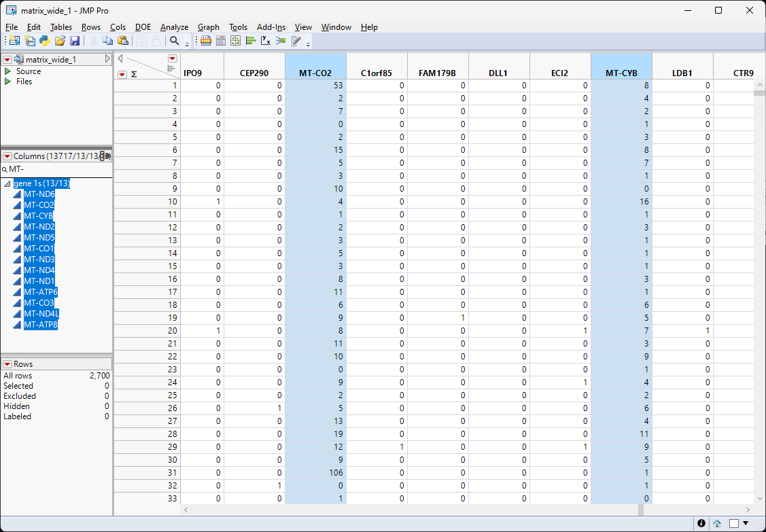Screen dimensions: 766x532
Task: Select the MT-CYB column header
Action: (x=621, y=73)
